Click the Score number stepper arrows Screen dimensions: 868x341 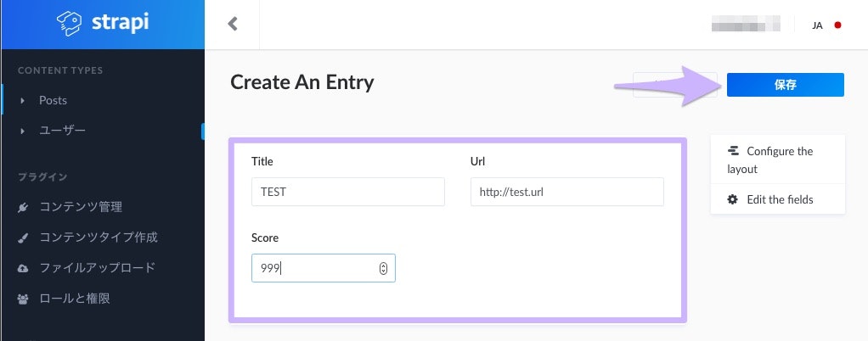383,268
